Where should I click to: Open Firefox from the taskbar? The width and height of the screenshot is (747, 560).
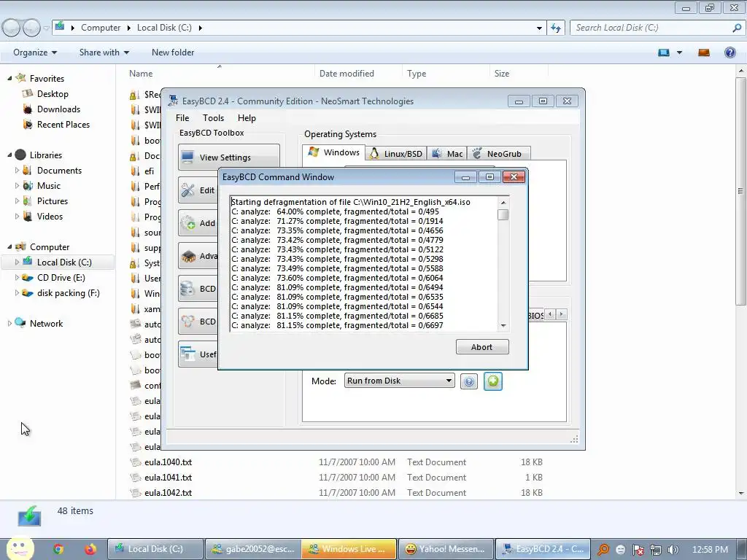coord(90,549)
